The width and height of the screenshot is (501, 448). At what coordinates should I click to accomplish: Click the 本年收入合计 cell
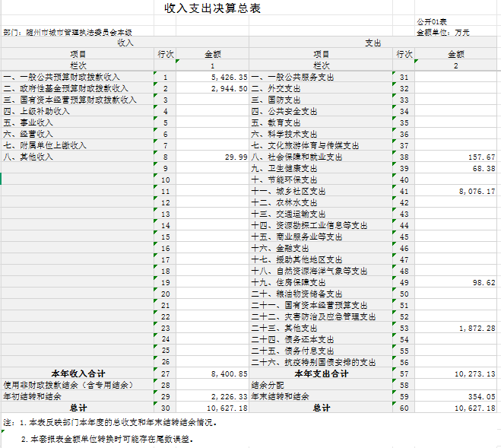click(x=78, y=373)
